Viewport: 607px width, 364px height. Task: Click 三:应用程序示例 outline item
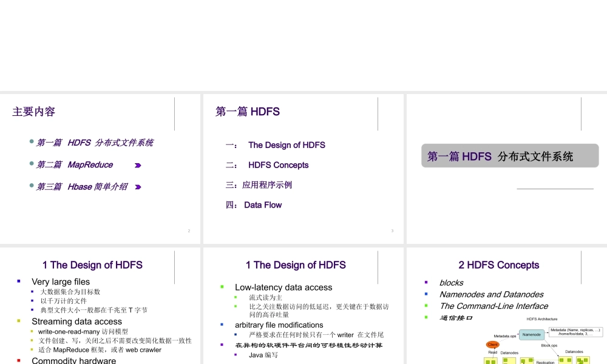coord(259,185)
